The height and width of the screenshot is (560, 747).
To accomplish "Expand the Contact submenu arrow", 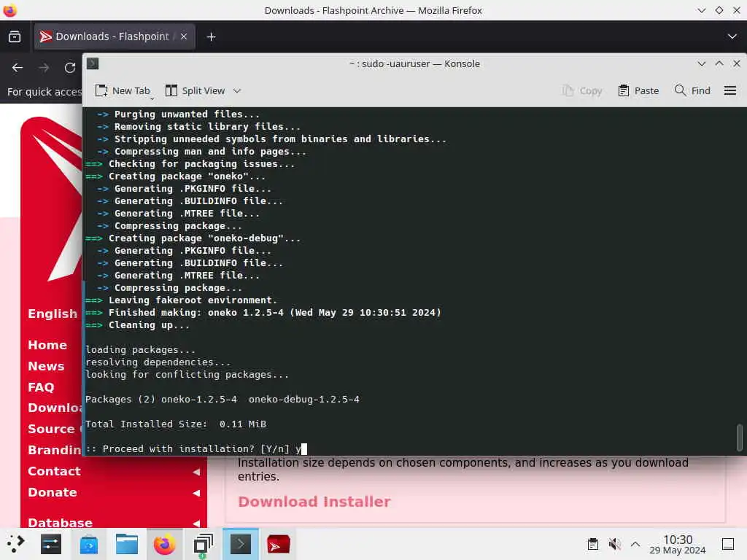I will (x=196, y=472).
